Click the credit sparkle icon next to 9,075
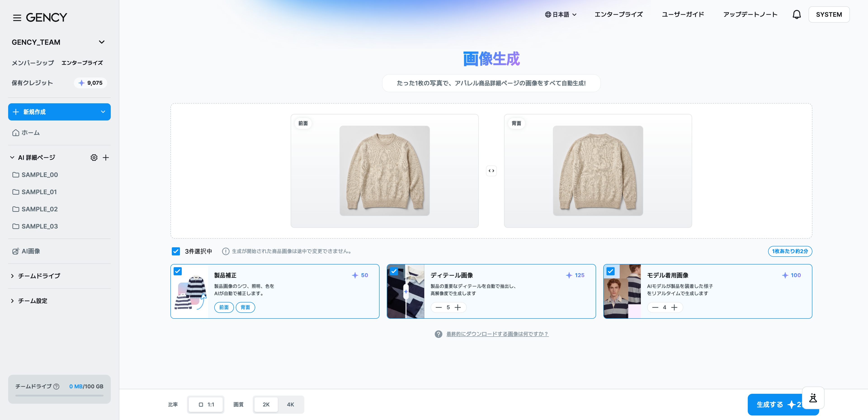Screen dimensions: 868x420 click(82, 83)
